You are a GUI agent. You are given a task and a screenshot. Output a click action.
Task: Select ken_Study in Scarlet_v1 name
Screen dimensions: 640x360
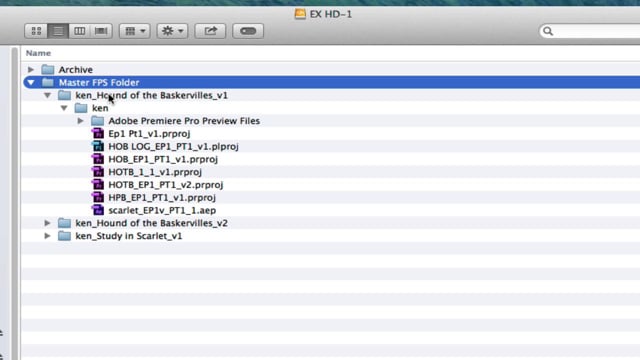[129, 236]
